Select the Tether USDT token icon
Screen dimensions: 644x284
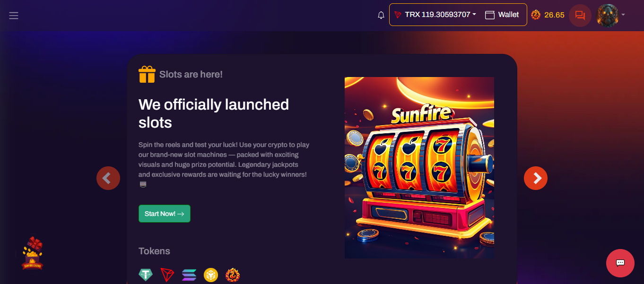tap(146, 275)
